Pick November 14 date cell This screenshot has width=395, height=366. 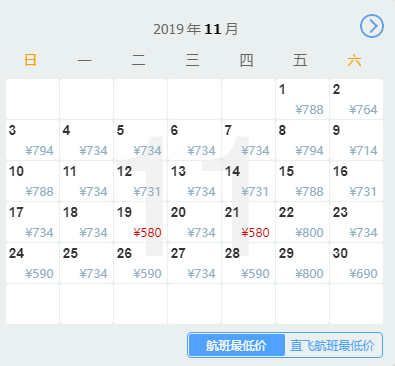pyautogui.click(x=248, y=181)
